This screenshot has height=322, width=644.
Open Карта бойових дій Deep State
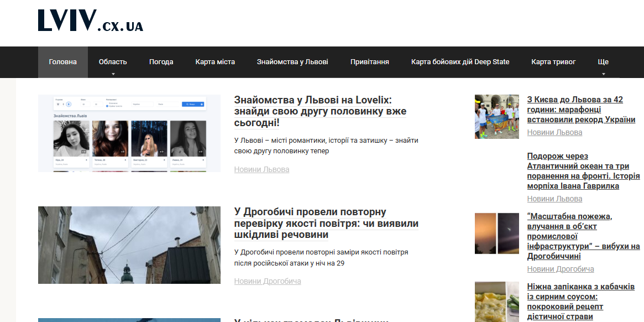coord(460,62)
